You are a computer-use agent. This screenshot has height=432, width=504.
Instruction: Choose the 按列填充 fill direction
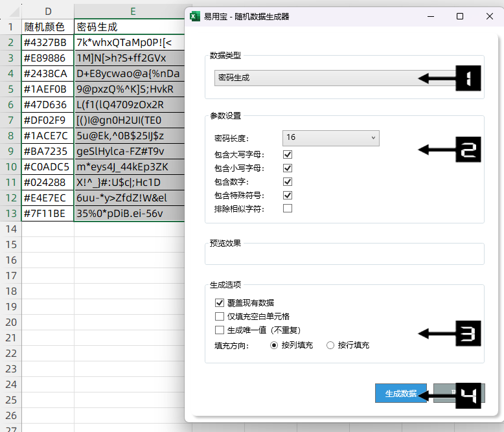[x=275, y=345]
